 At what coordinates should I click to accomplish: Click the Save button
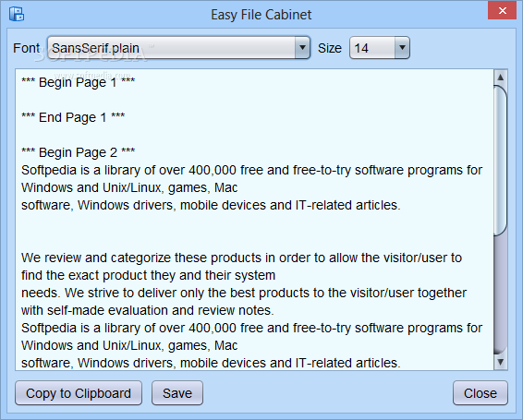point(177,393)
